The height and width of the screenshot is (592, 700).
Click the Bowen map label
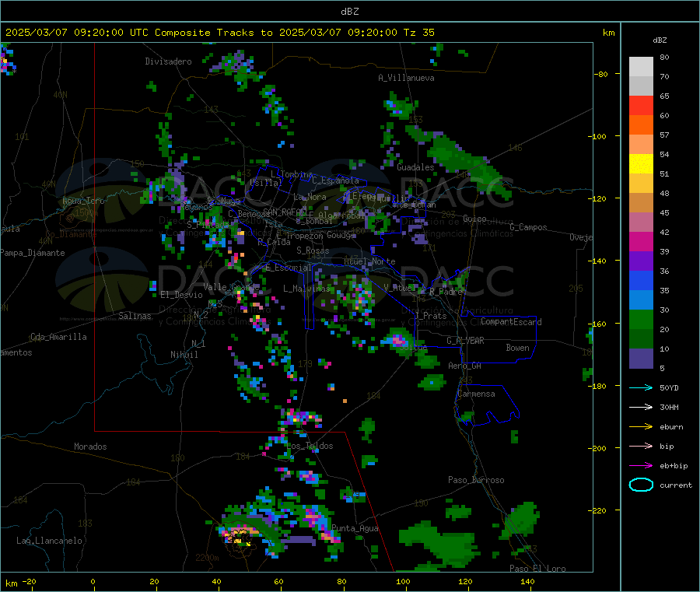point(517,348)
